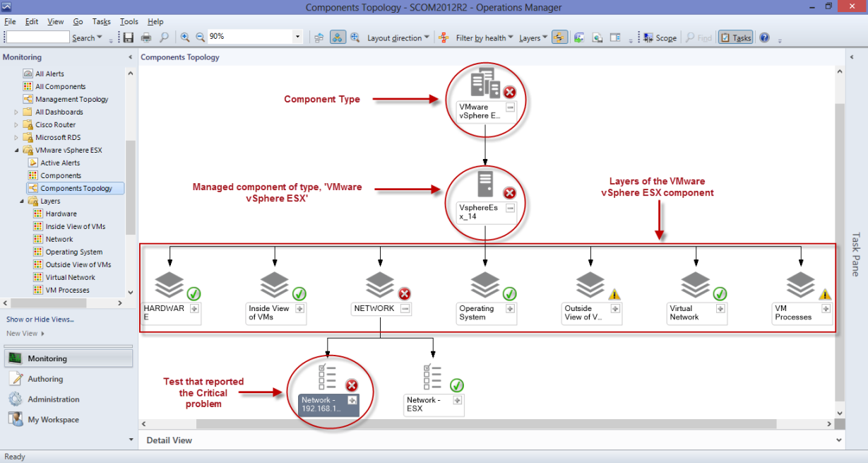Open the Tools menu

(x=129, y=22)
